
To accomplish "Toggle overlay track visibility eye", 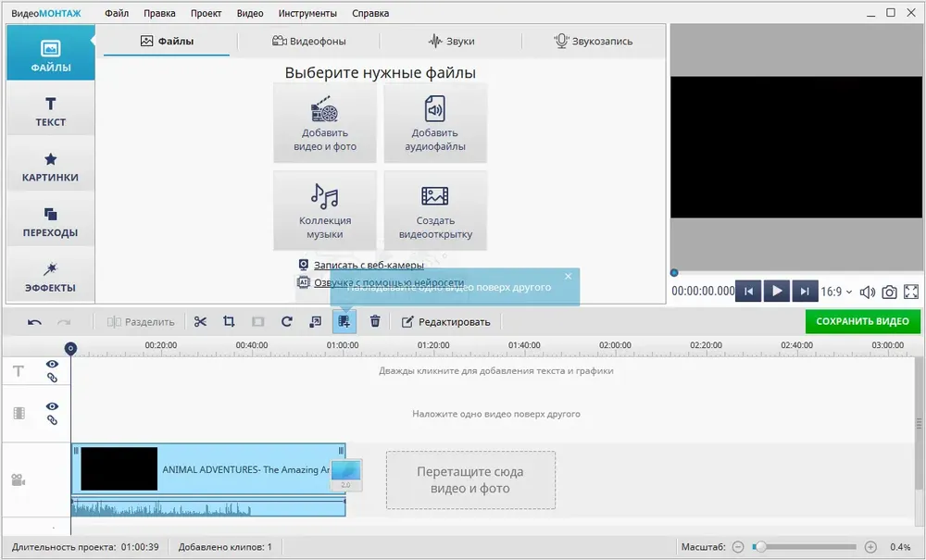I will coord(52,406).
